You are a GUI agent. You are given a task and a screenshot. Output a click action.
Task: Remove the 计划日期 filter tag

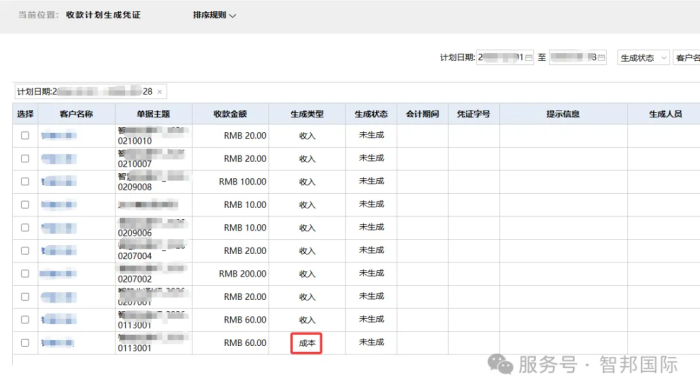tap(159, 92)
